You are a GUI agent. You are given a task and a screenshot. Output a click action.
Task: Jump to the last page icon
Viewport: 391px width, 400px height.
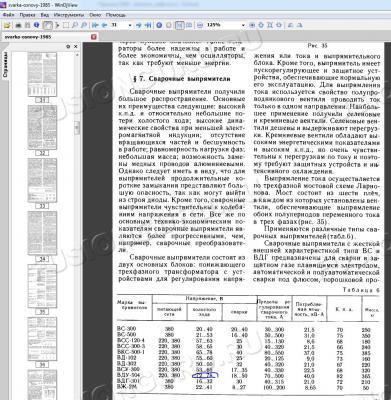[x=148, y=25]
